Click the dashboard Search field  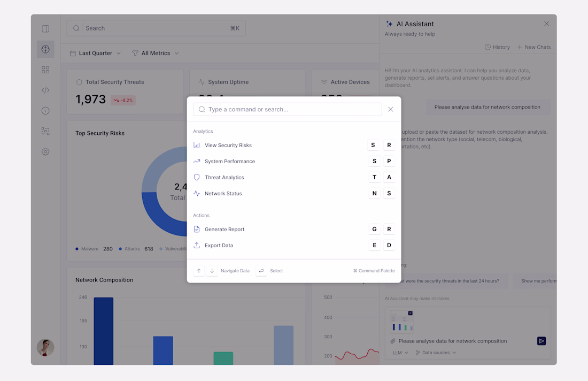coord(156,28)
